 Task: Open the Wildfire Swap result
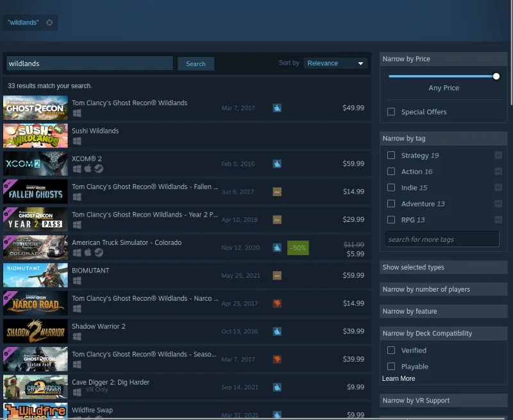click(x=187, y=411)
